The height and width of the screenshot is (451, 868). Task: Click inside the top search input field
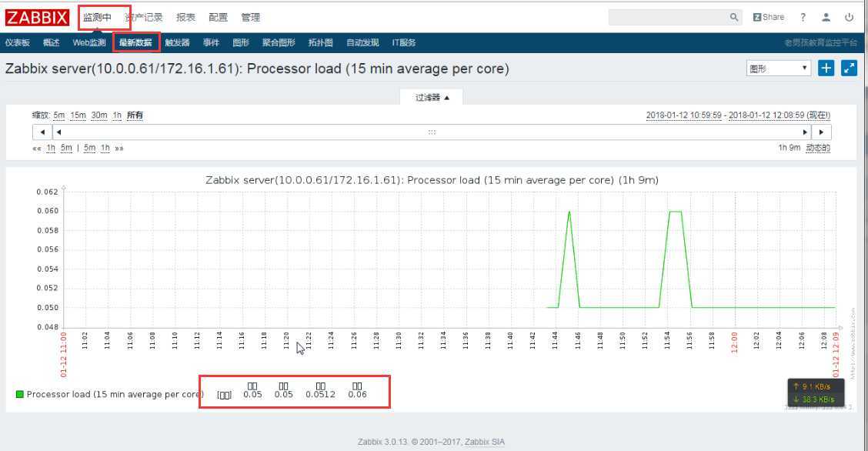point(669,17)
